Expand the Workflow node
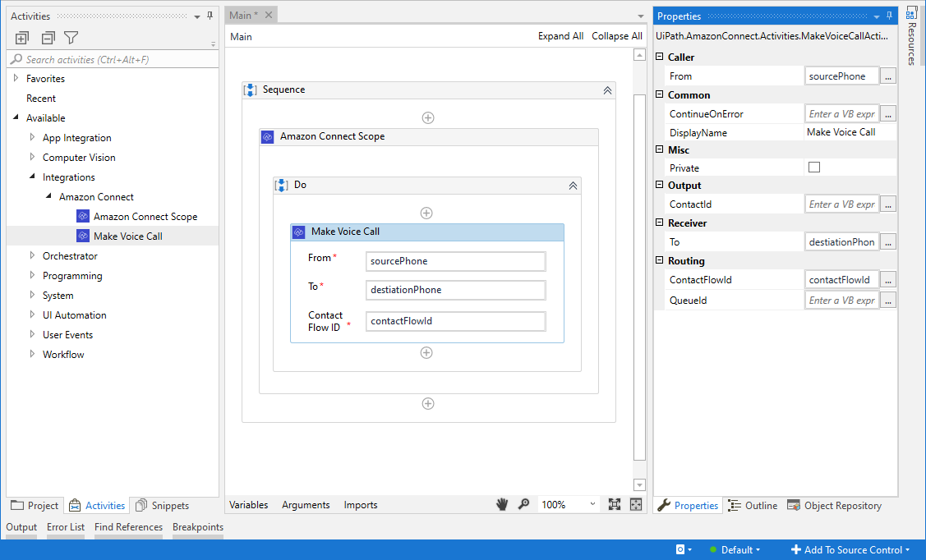 pyautogui.click(x=33, y=354)
